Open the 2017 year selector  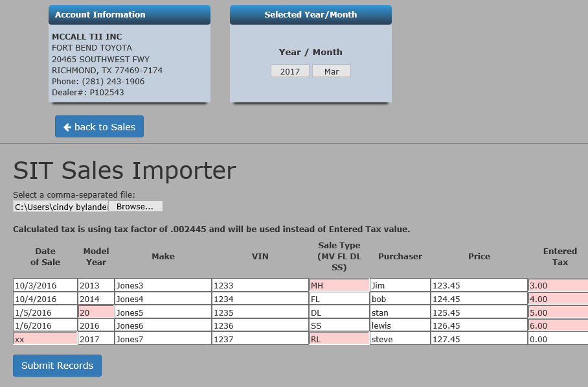pos(289,71)
